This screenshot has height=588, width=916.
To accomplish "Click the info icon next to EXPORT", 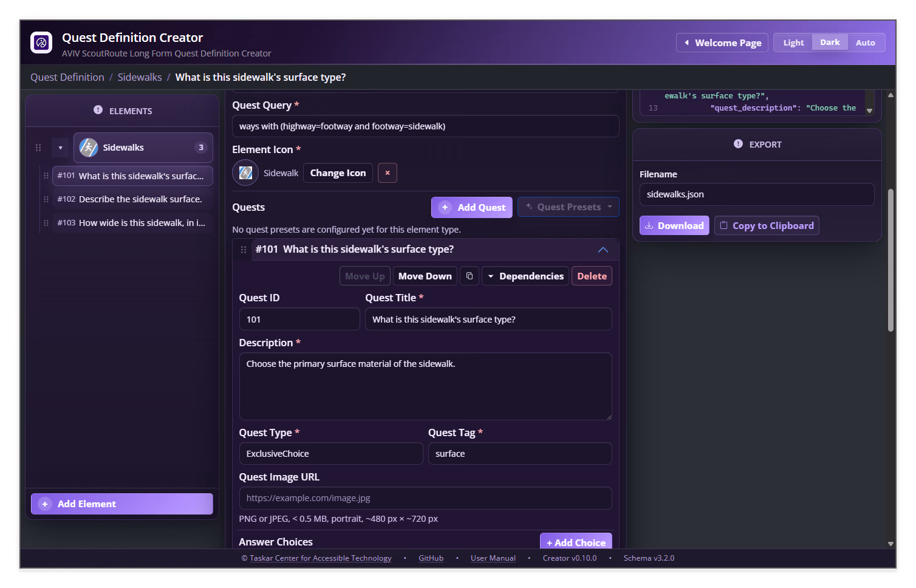I will (x=738, y=144).
